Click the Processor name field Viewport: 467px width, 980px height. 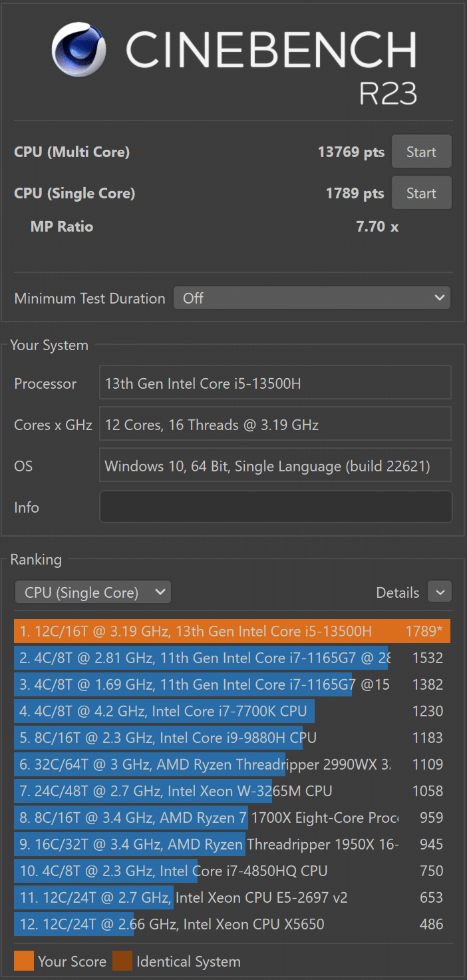[x=275, y=383]
